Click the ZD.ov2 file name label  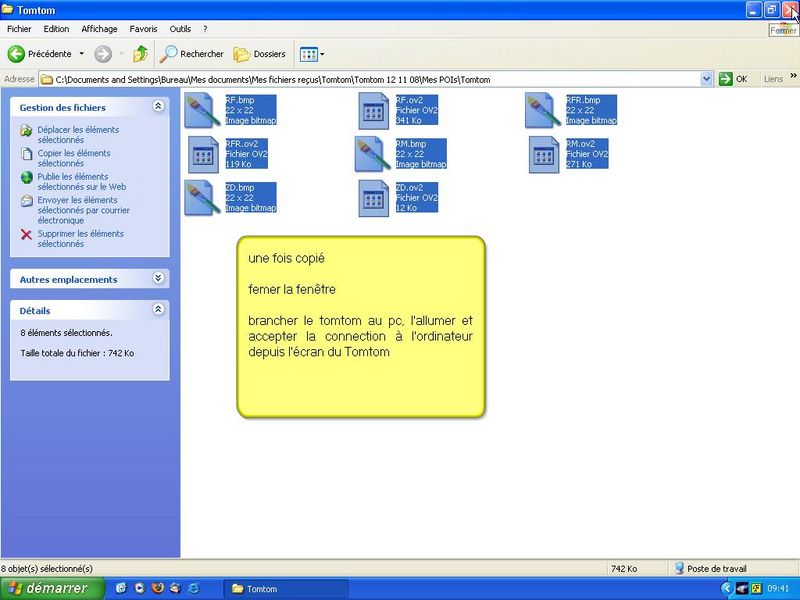[x=410, y=188]
